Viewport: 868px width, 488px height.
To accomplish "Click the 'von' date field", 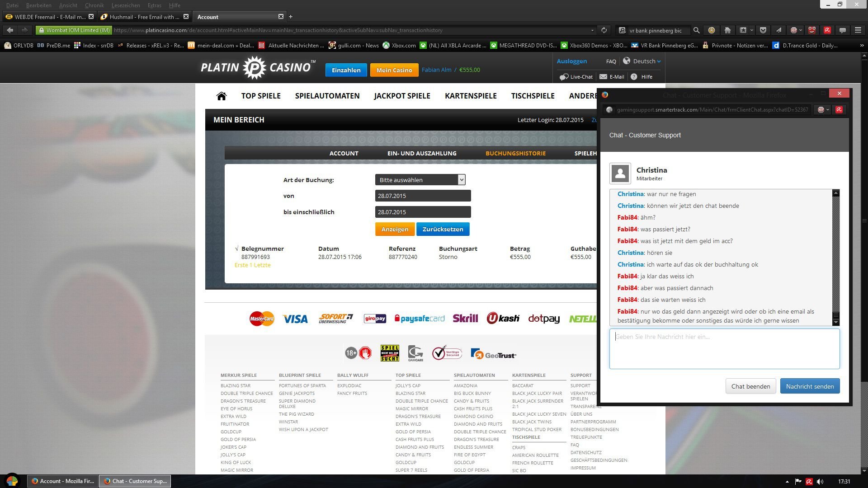I will pos(423,196).
